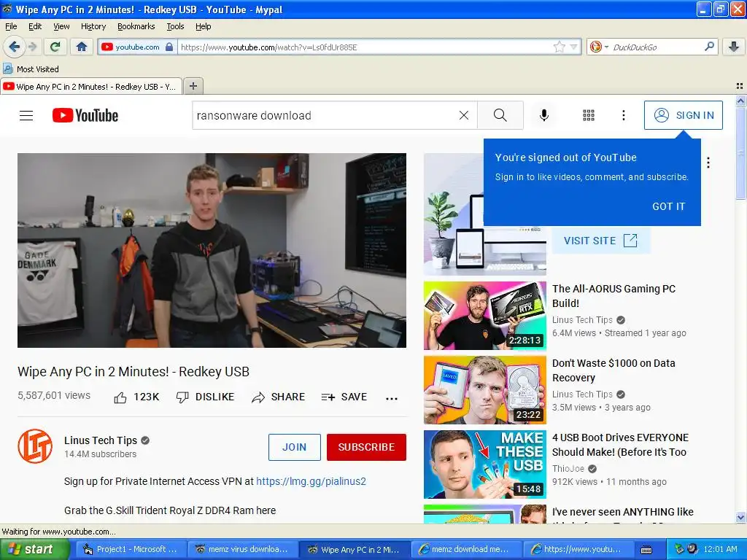Screen dimensions: 747x560
Task: Click the SIGN IN button
Action: coord(683,115)
